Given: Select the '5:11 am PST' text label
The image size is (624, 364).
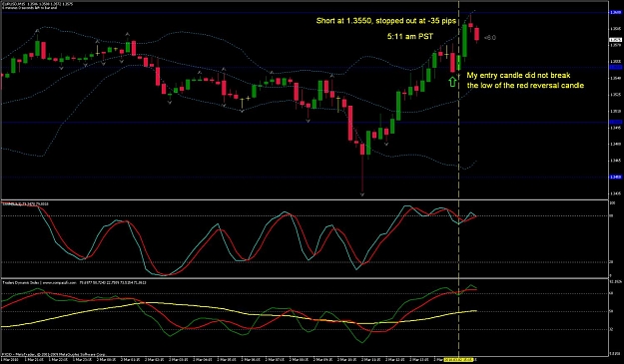Looking at the screenshot, I should tap(410, 37).
